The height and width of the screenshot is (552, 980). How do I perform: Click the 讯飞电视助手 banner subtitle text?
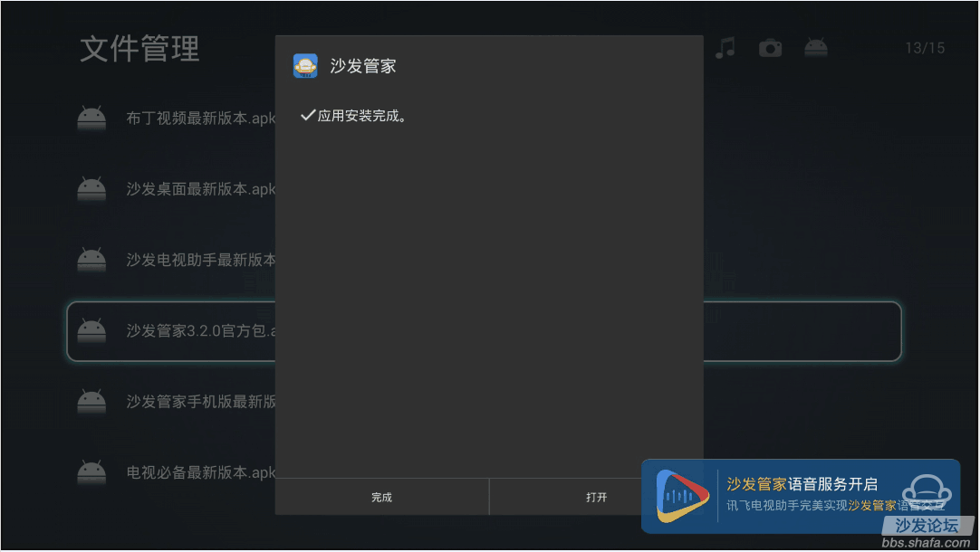tap(836, 505)
